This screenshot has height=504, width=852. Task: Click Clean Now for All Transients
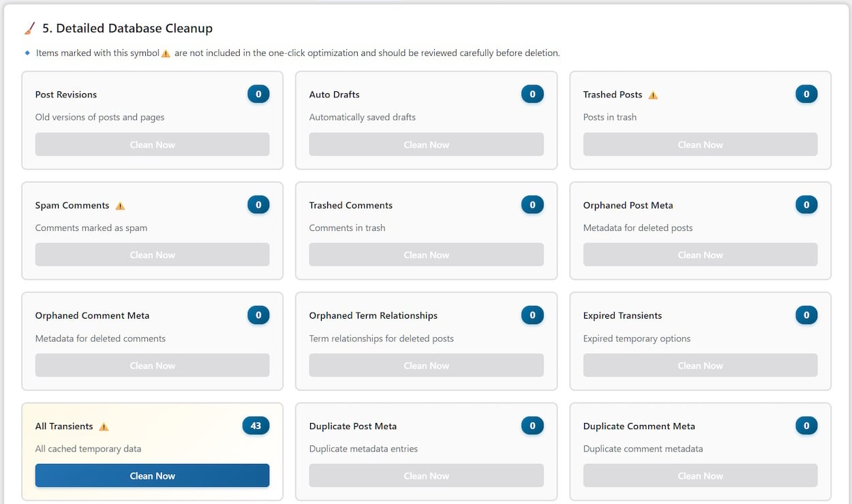point(152,475)
